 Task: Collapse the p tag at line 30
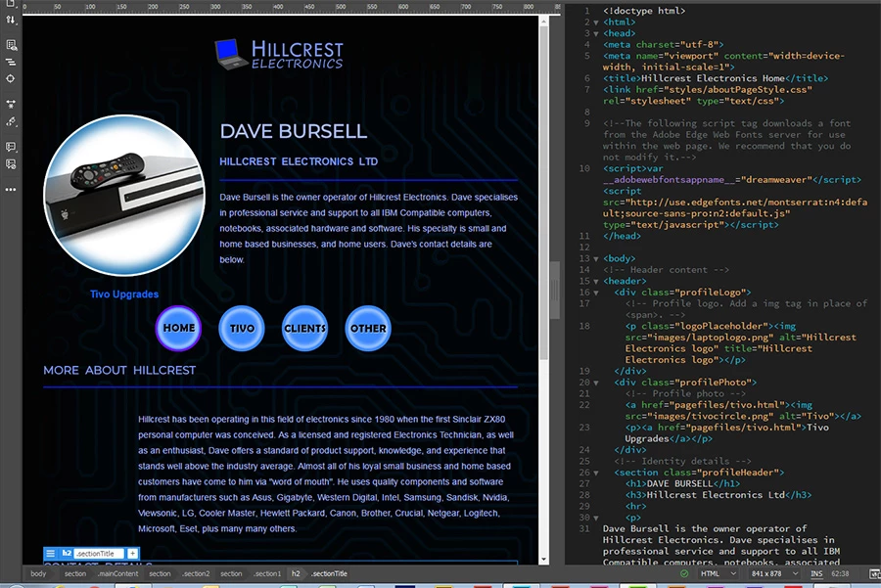click(596, 518)
